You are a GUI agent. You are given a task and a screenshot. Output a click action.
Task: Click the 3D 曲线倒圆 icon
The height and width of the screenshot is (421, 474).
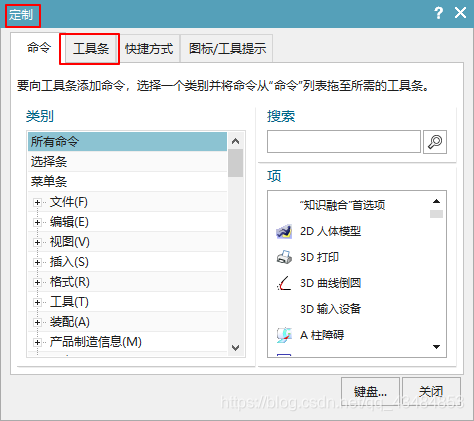284,283
